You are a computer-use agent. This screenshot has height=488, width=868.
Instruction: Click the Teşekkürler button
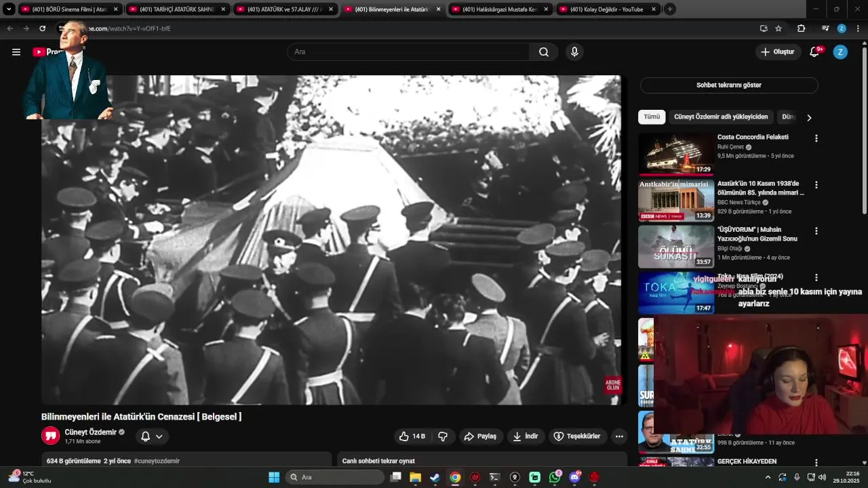[577, 436]
